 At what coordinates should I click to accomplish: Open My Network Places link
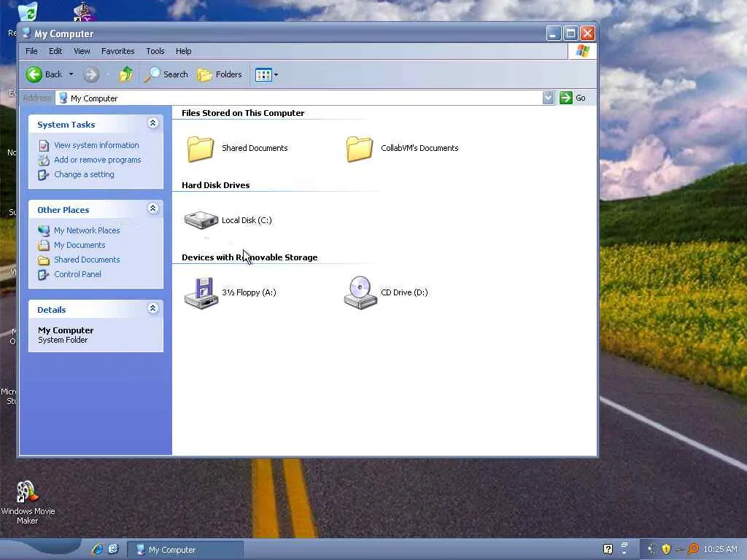[87, 230]
